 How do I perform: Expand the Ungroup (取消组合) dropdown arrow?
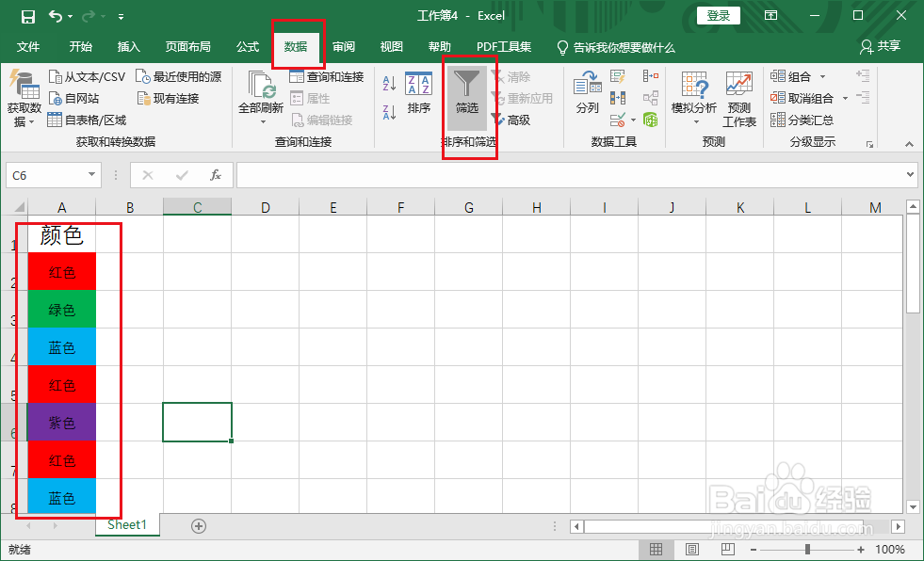coord(845,98)
